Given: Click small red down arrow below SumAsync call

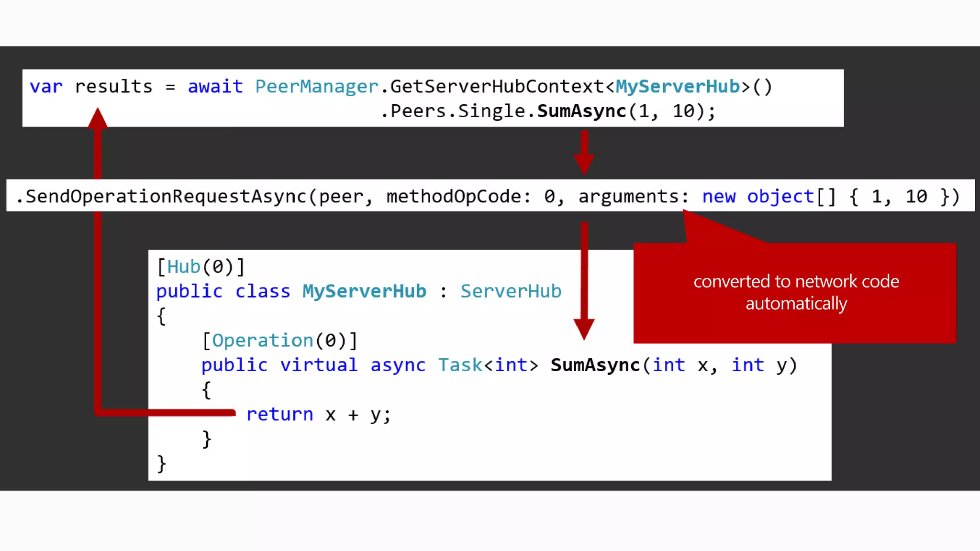Looking at the screenshot, I should tap(584, 153).
